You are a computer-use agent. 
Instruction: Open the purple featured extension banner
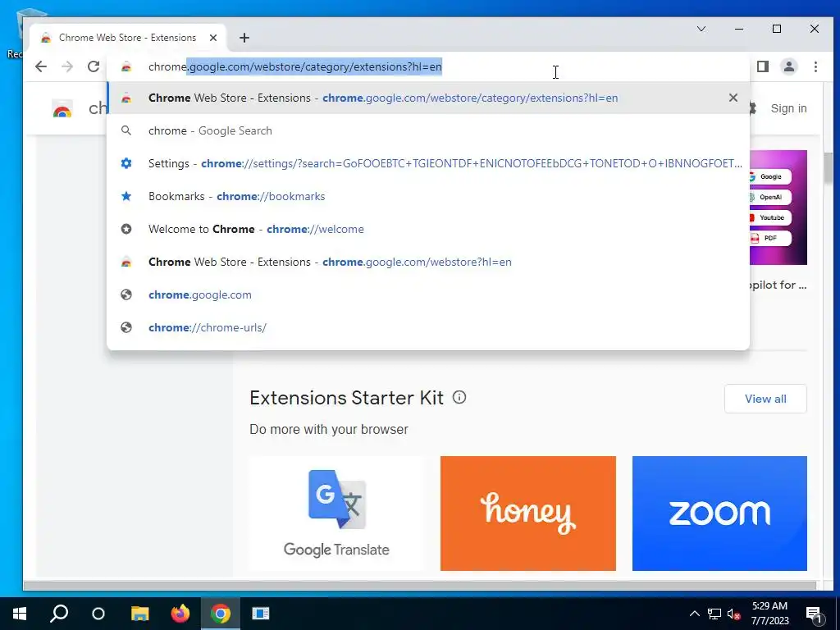[x=778, y=208]
